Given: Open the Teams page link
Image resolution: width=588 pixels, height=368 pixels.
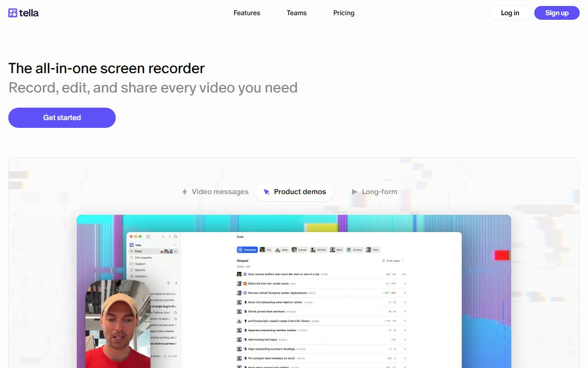Looking at the screenshot, I should point(297,13).
